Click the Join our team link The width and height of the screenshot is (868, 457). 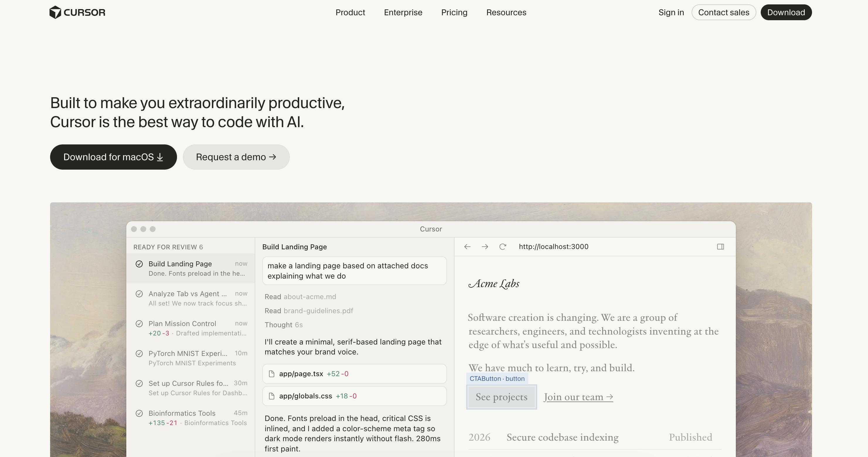[x=578, y=397]
